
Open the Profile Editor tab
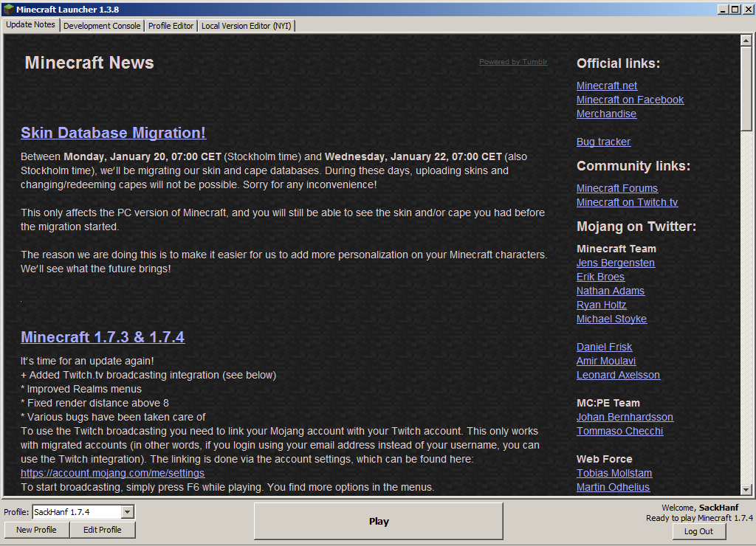171,26
